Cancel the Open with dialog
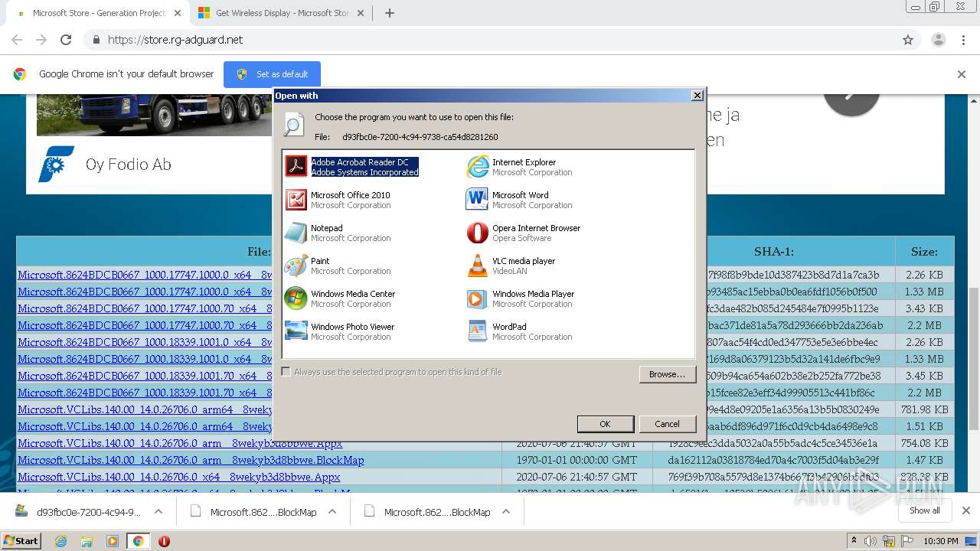 click(667, 424)
